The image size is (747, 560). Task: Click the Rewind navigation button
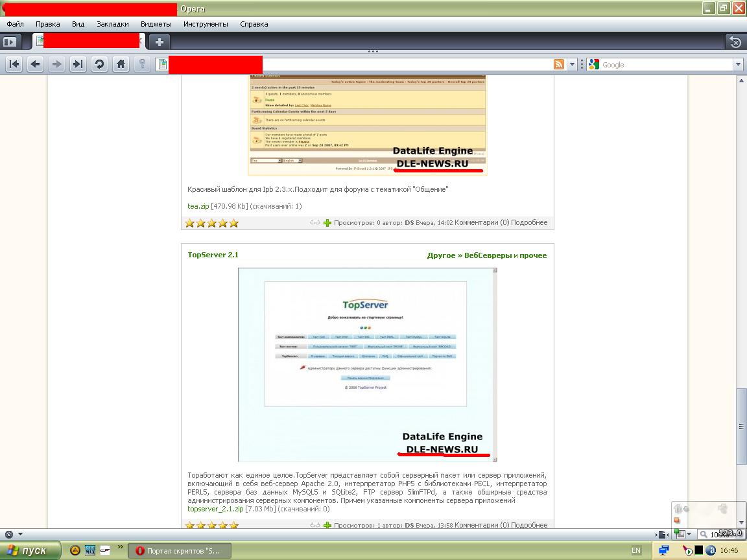pyautogui.click(x=14, y=64)
